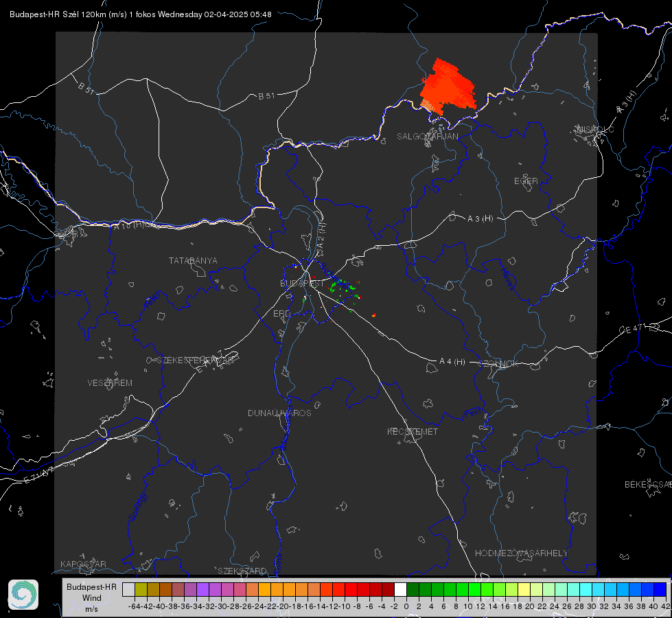Click the large red wind echo near Salgótarján
Image resolution: width=672 pixels, height=618 pixels.
(x=449, y=87)
